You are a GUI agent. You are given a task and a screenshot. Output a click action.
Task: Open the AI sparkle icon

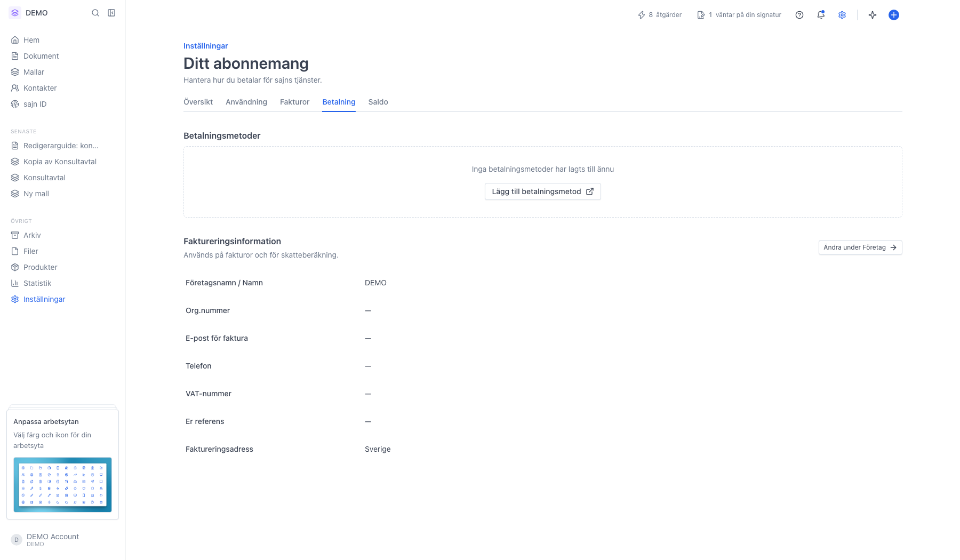(873, 15)
